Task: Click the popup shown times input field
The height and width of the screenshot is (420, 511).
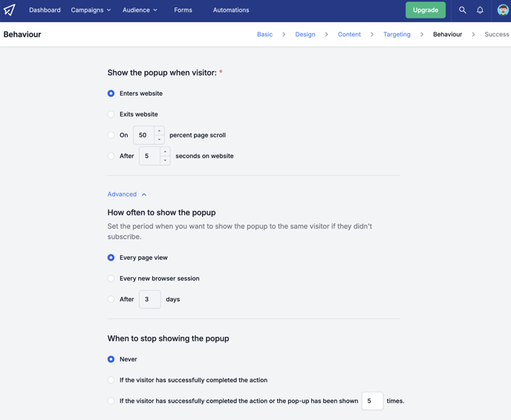Action: coord(373,401)
